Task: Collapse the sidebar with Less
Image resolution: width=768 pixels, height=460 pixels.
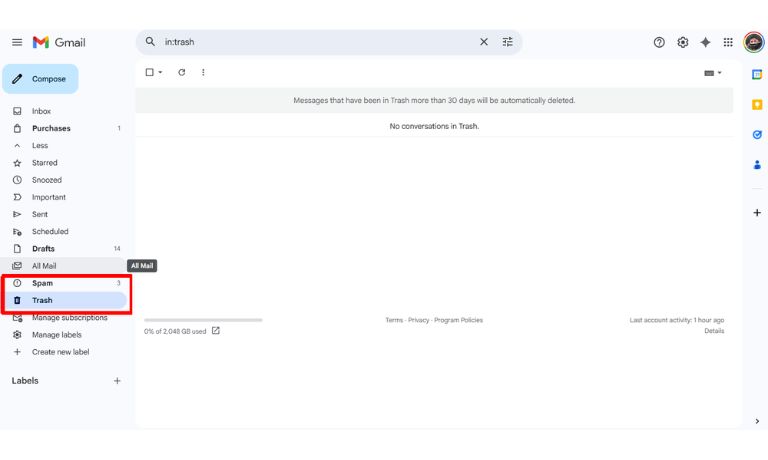Action: [39, 145]
